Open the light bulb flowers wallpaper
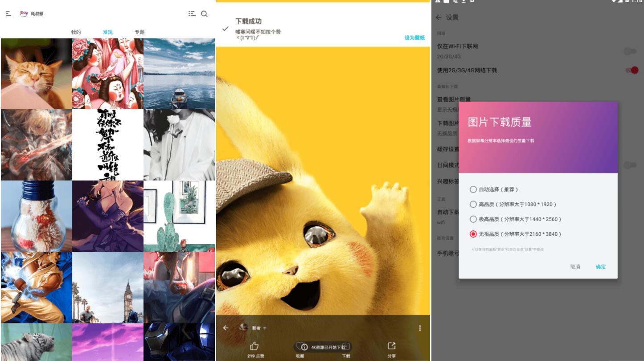Screen dimensions: 644x361 (36, 216)
